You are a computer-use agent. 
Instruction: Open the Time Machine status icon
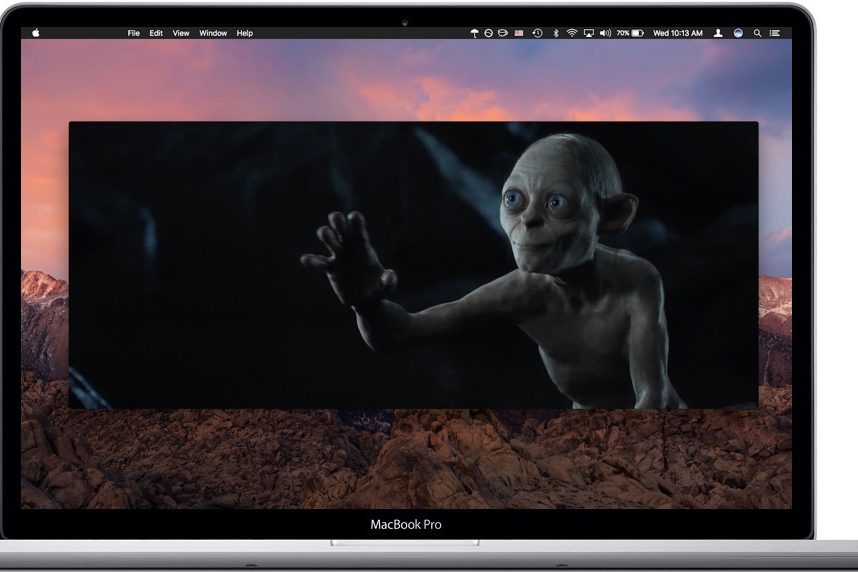pyautogui.click(x=538, y=33)
